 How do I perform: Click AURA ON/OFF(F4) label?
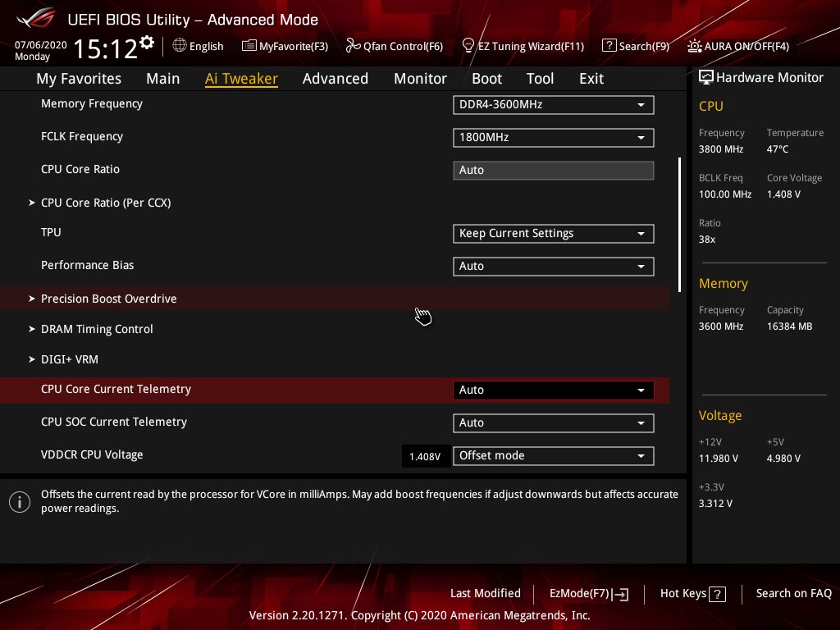(x=746, y=46)
